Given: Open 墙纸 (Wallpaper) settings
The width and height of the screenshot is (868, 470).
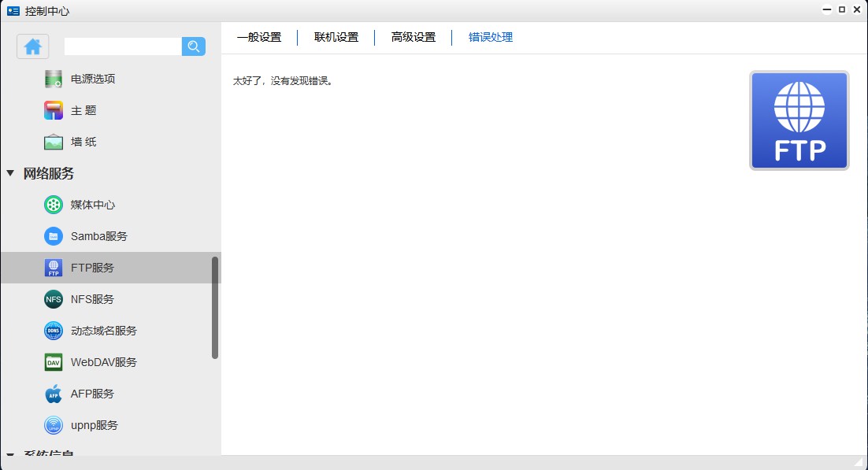Looking at the screenshot, I should coord(83,142).
